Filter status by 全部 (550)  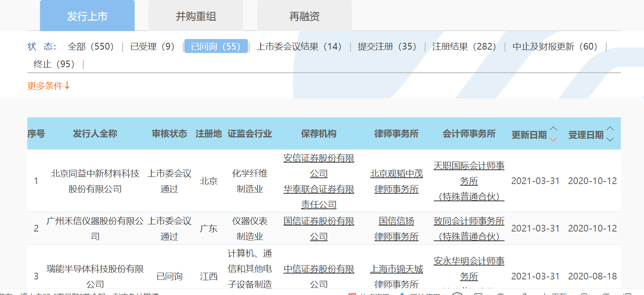pyautogui.click(x=91, y=46)
